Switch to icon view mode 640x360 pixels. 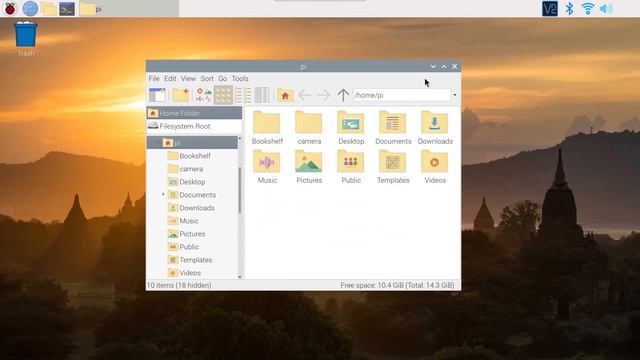(223, 95)
